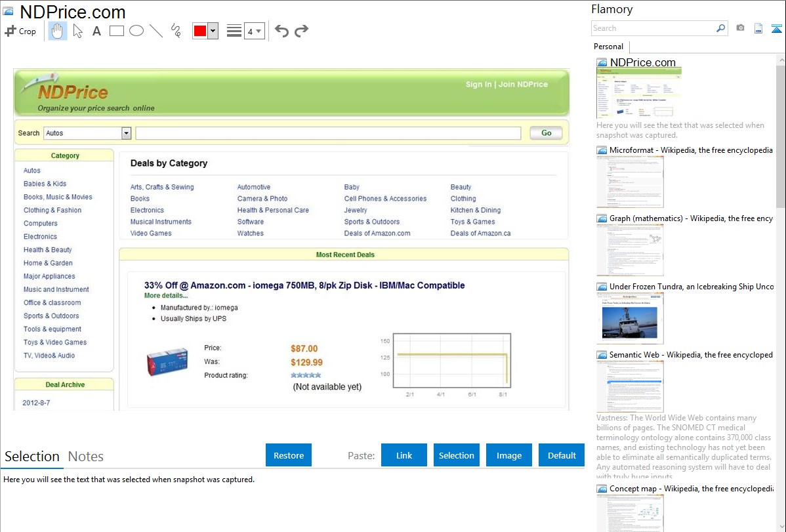Screen dimensions: 786x532
Task: Activate the Crop tool
Action: pyautogui.click(x=20, y=31)
